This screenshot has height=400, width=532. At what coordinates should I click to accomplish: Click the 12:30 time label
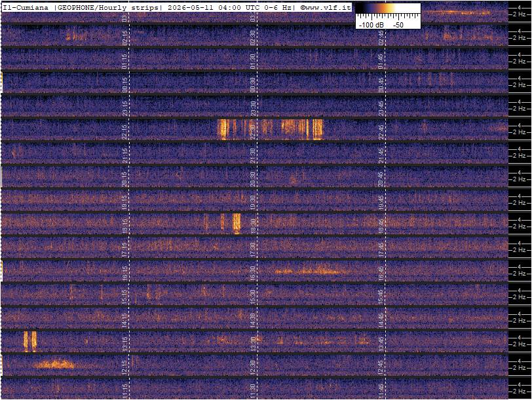[x=253, y=367]
